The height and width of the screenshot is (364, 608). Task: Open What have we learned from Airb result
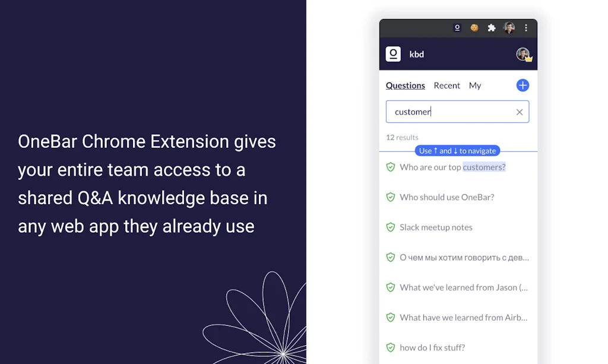pos(464,318)
